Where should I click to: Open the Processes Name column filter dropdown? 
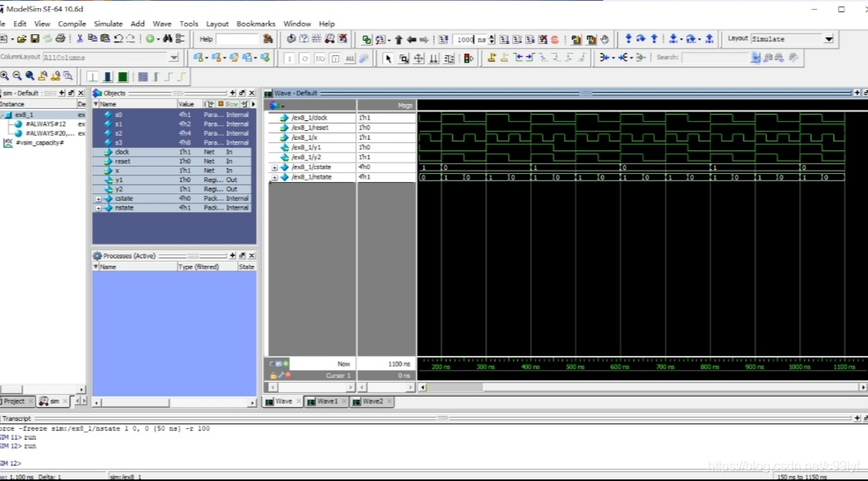pyautogui.click(x=96, y=266)
